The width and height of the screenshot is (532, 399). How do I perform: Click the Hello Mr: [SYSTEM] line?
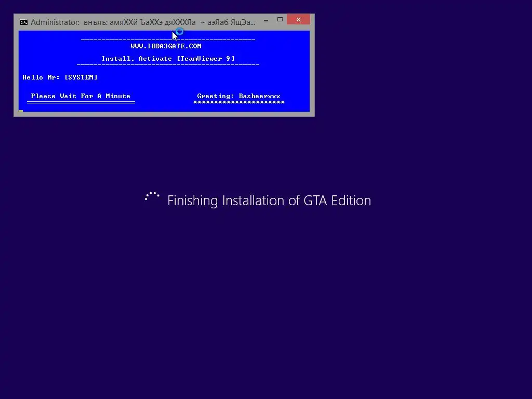60,77
